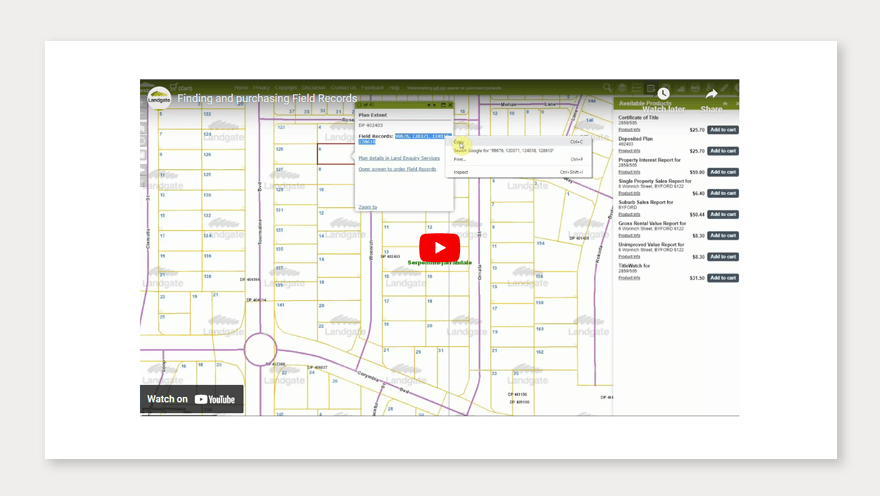Open Product info for Certificate of Title
Screen dimensions: 880x496
pos(629,130)
